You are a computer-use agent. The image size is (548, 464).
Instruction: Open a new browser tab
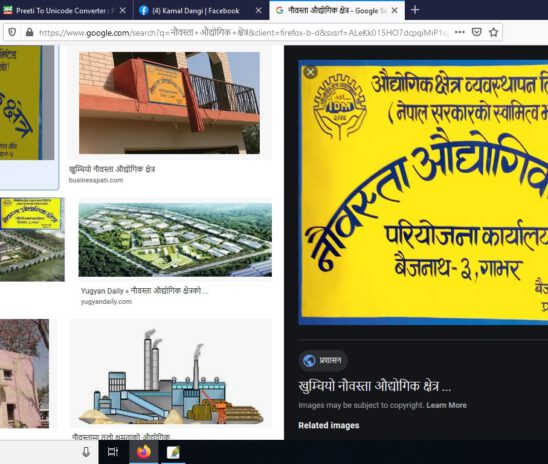[x=415, y=10]
